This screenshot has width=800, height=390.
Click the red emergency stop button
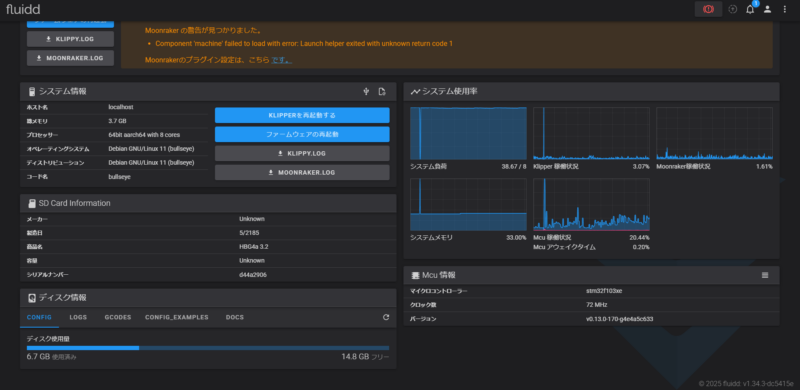pos(708,9)
